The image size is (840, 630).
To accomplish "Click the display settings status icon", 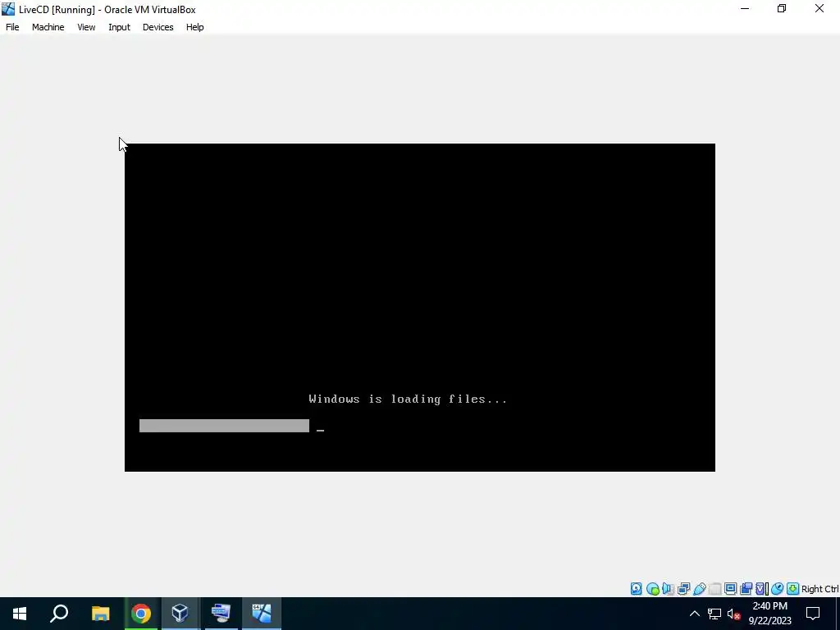I will [x=730, y=589].
